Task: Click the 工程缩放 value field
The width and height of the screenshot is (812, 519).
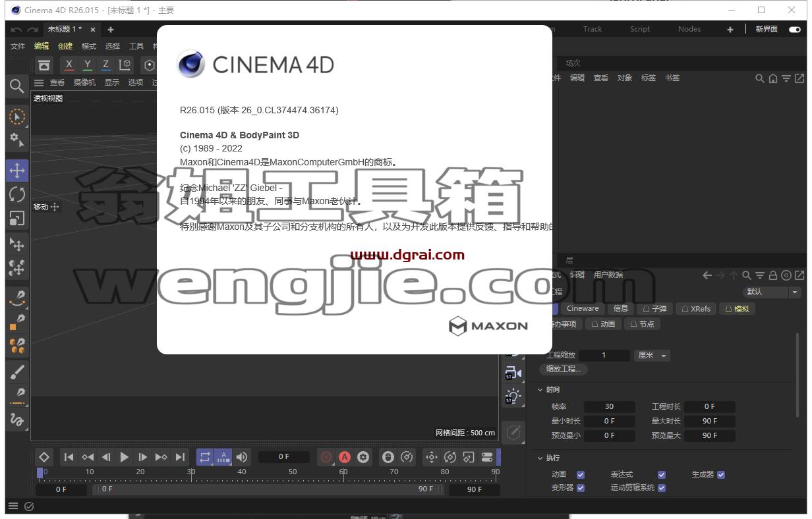Action: pos(604,355)
